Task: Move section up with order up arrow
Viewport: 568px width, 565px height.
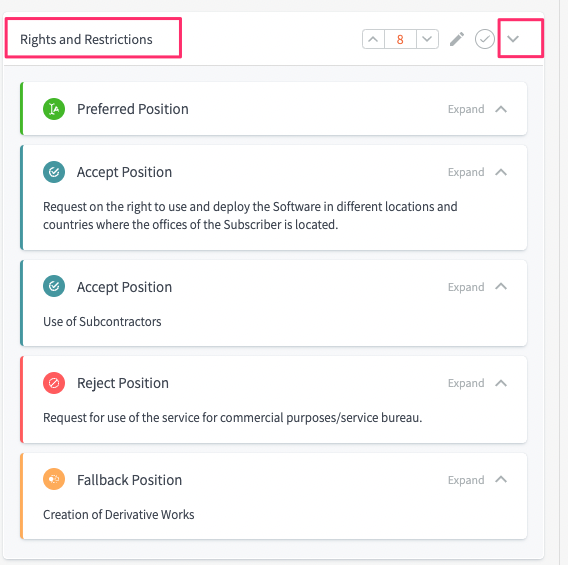Action: [373, 39]
